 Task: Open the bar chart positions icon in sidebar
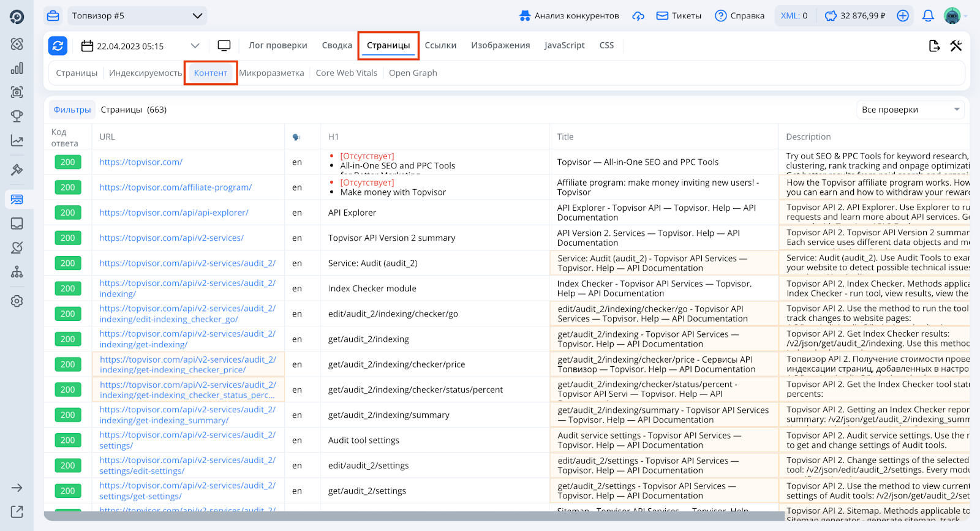pyautogui.click(x=17, y=68)
